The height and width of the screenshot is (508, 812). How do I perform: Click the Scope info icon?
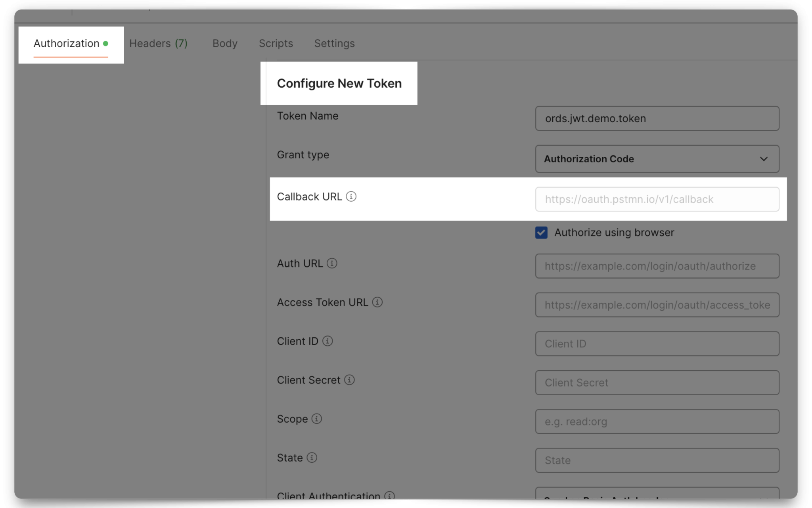point(316,419)
